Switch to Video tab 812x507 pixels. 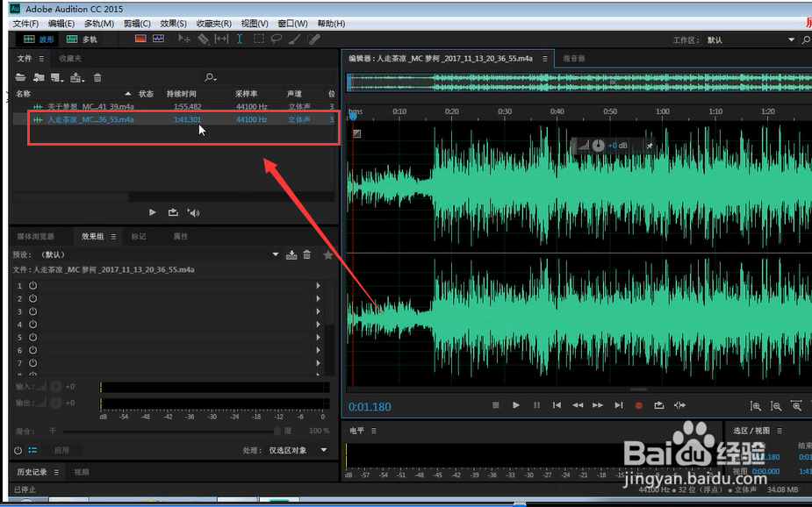pos(82,472)
